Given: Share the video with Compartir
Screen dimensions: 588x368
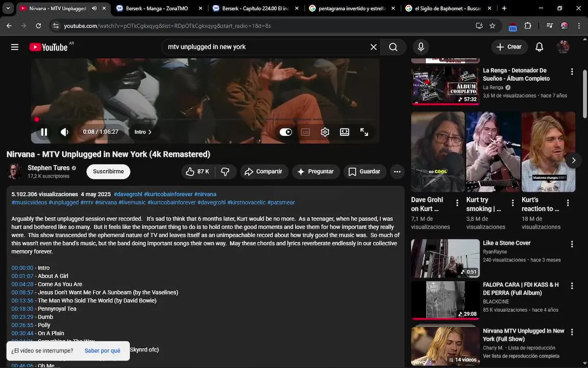Looking at the screenshot, I should (264, 172).
